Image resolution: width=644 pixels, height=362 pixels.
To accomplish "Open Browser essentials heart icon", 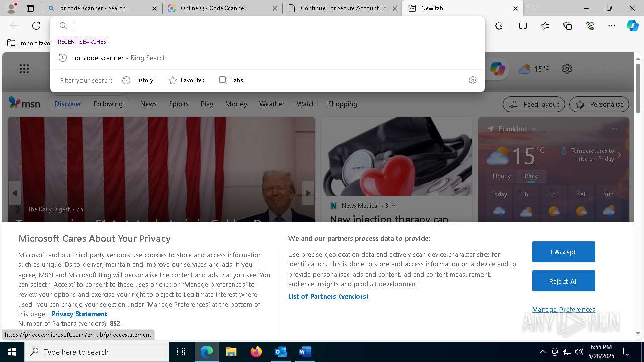I will 590,26.
